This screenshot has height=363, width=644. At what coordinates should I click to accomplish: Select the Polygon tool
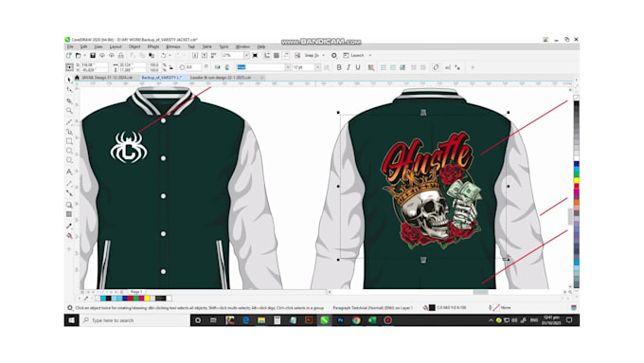click(x=69, y=160)
